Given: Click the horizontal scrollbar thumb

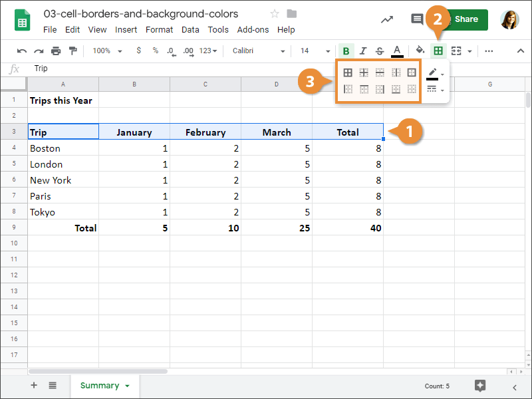Looking at the screenshot, I should pyautogui.click(x=98, y=371).
